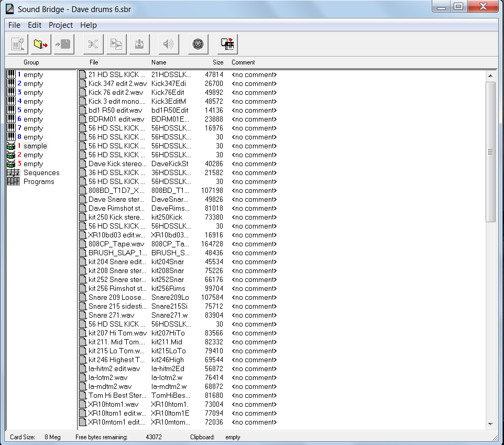The height and width of the screenshot is (445, 504).
Task: Select drum group 3 empty
Action: 32,164
